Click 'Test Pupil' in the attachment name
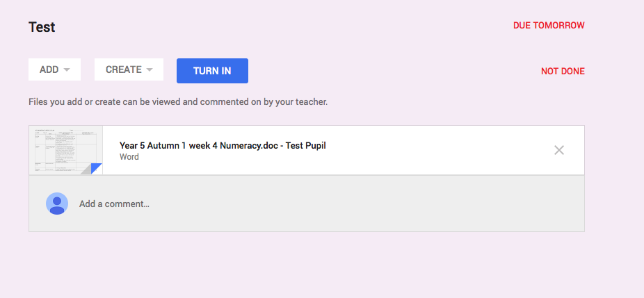Viewport: 644px width, 298px height. [305, 145]
